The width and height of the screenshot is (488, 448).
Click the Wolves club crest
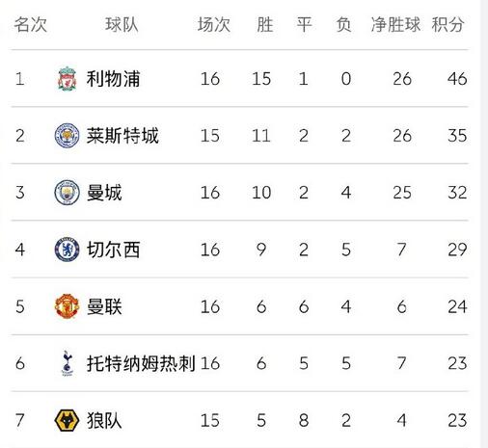67,420
